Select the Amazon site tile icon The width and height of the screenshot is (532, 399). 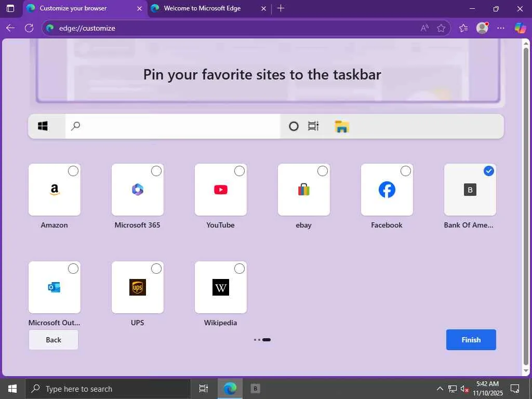coord(54,189)
